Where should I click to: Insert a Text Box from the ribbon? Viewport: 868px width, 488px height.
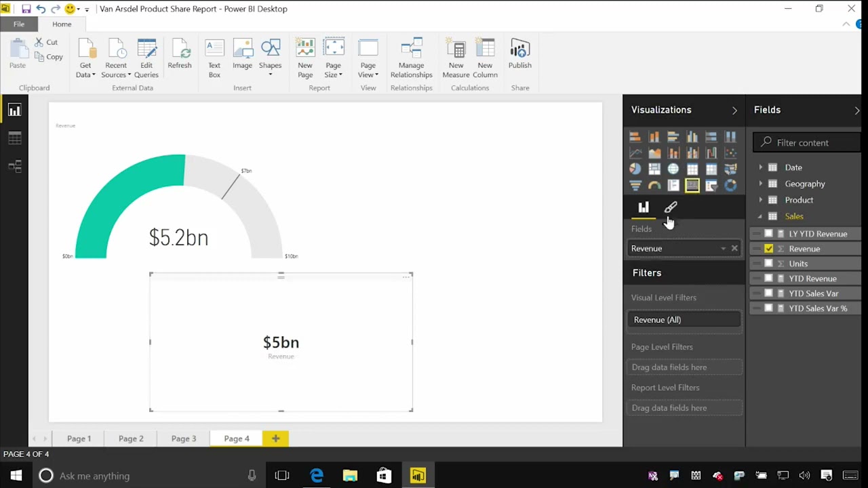[214, 59]
